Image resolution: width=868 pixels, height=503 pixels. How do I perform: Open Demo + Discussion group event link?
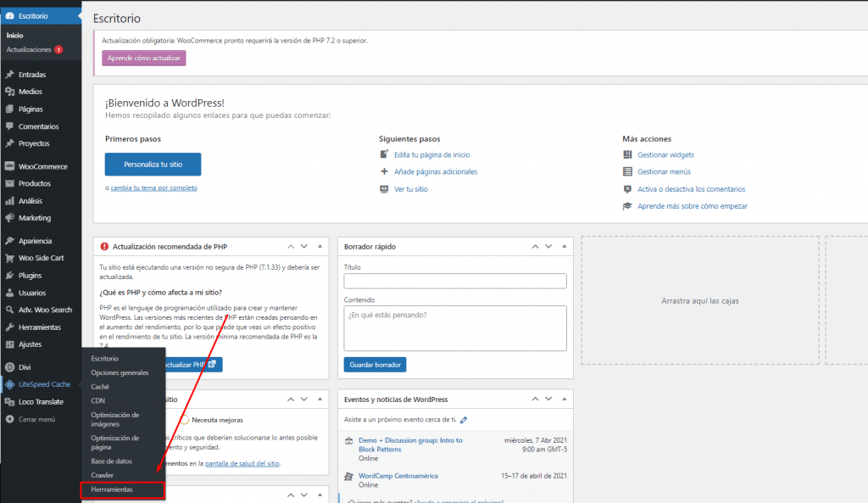410,444
